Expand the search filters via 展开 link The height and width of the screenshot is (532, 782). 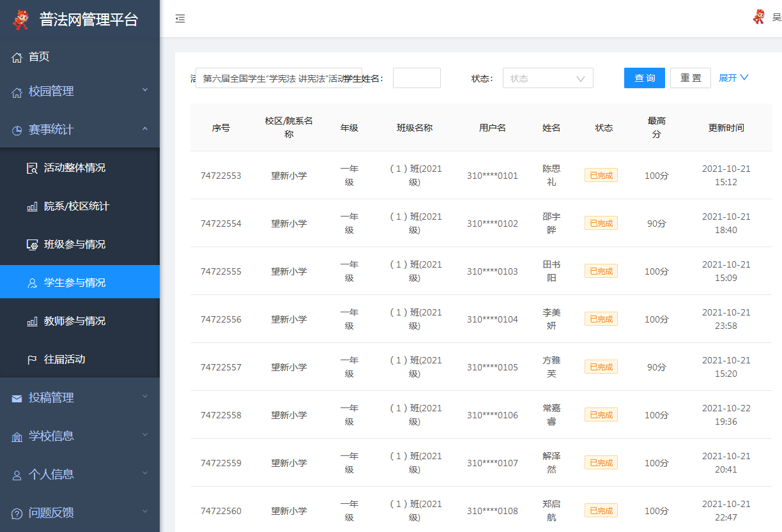(x=733, y=77)
